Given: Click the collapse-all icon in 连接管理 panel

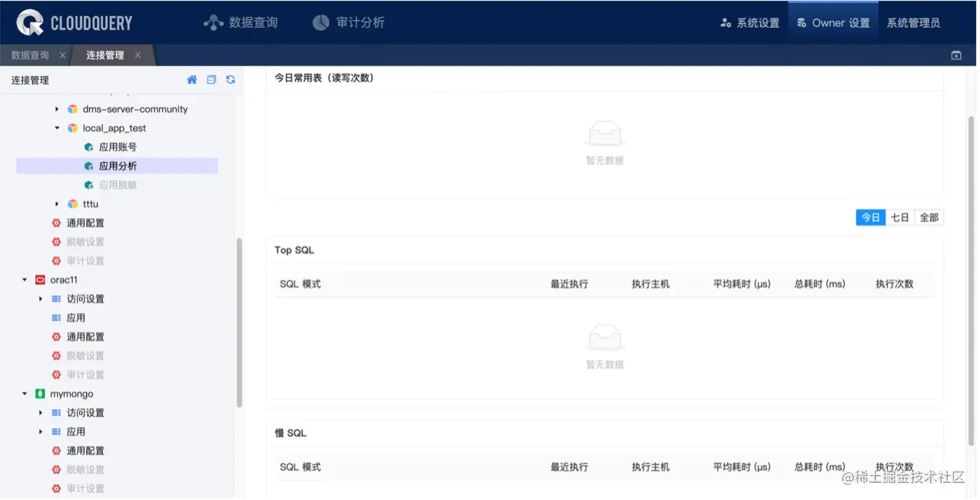Looking at the screenshot, I should [212, 79].
